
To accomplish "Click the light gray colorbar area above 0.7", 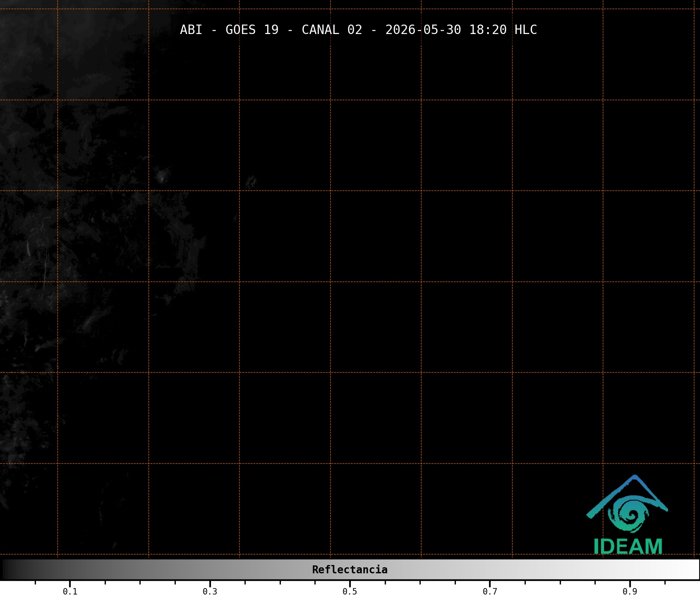I will [490, 570].
